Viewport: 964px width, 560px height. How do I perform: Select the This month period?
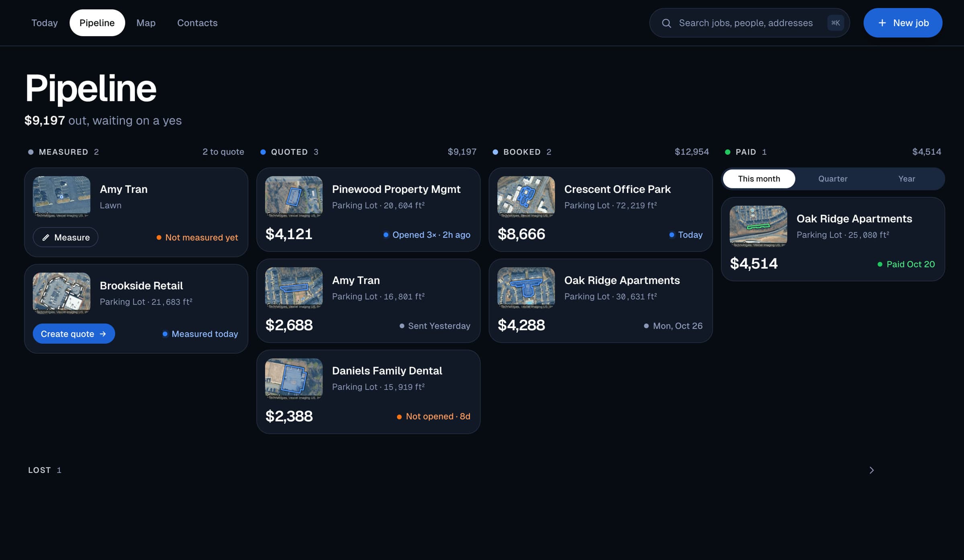pyautogui.click(x=759, y=179)
